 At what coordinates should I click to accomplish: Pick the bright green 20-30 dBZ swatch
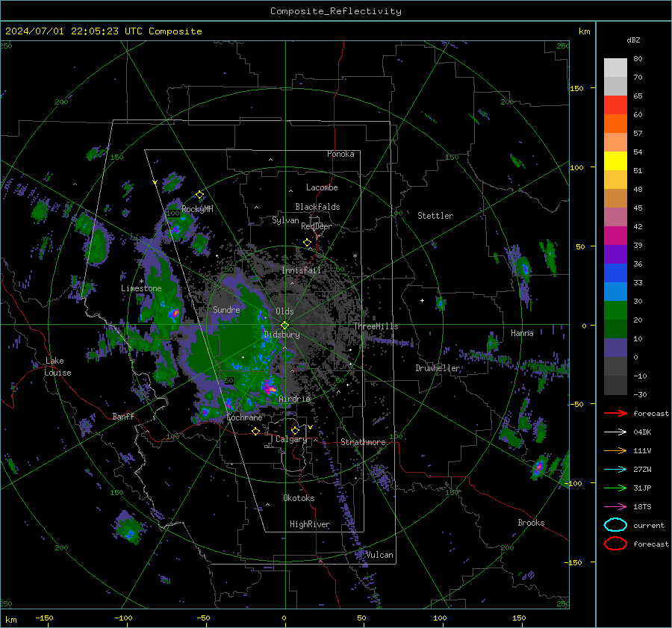[x=615, y=311]
